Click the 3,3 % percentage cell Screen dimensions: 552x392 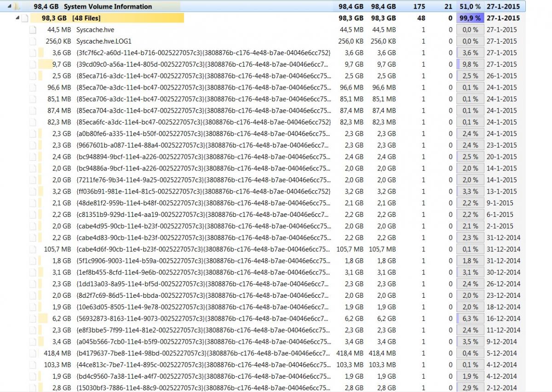coord(470,191)
